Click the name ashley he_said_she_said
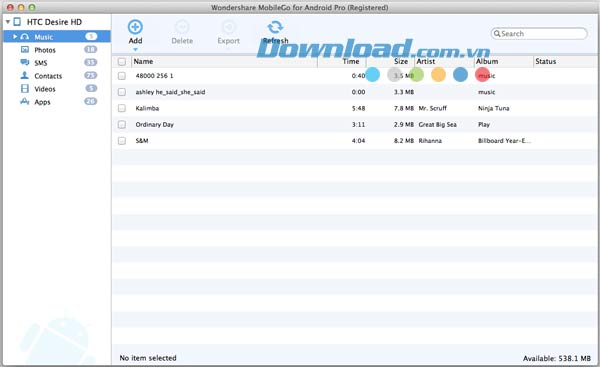The width and height of the screenshot is (600, 367). (x=170, y=92)
